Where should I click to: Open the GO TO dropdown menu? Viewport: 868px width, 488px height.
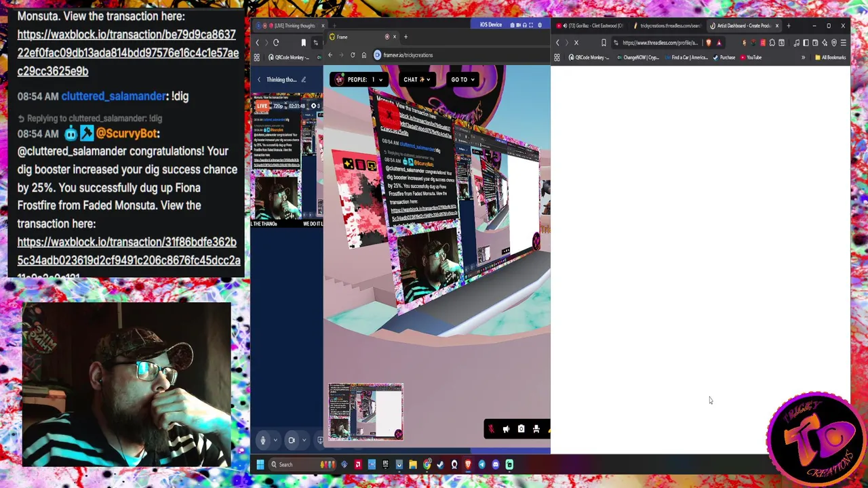pos(462,79)
